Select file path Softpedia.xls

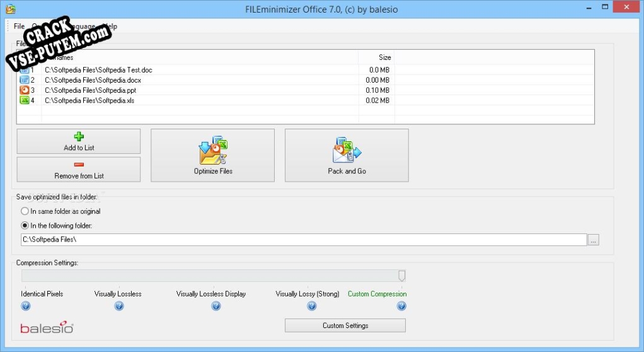click(x=89, y=101)
